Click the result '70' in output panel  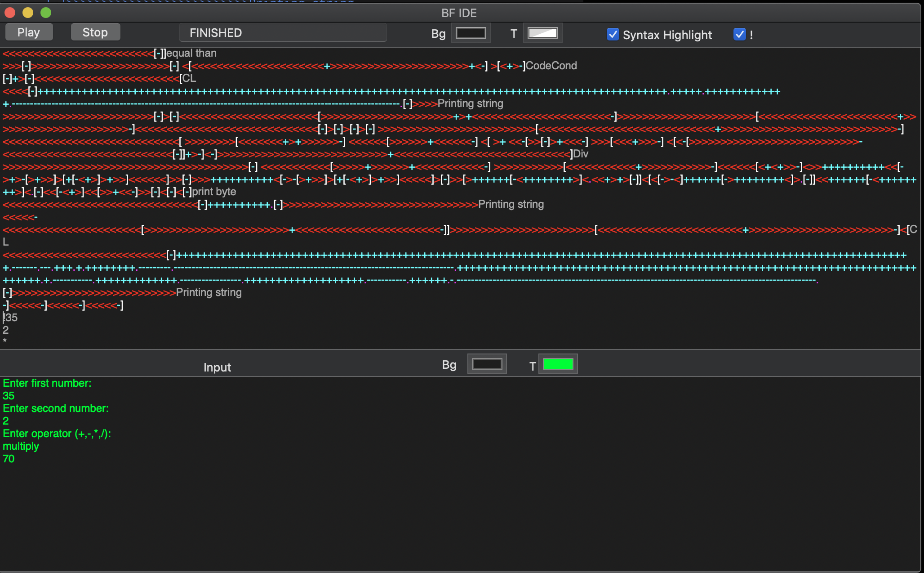[9, 459]
